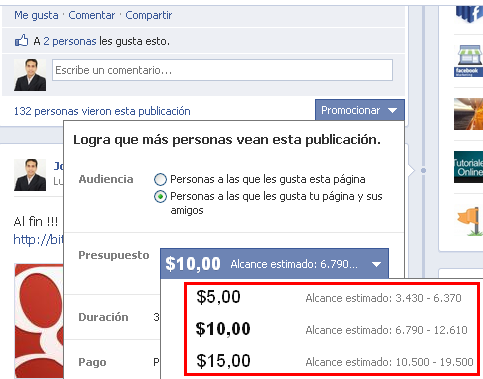Open '132 personas vieron esta publicación'
Screen dimensions: 483x379
point(102,111)
